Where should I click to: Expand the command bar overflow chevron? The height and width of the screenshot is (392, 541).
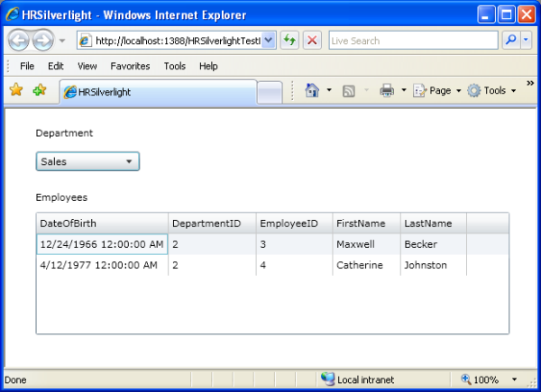pyautogui.click(x=530, y=83)
